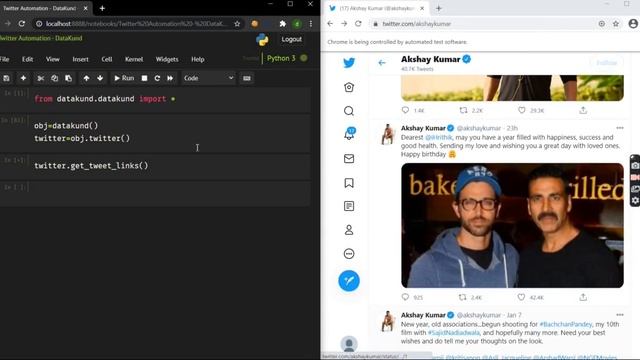Viewport: 640px width, 360px height.
Task: Cut selected cells with scissors icon
Action: click(x=40, y=78)
